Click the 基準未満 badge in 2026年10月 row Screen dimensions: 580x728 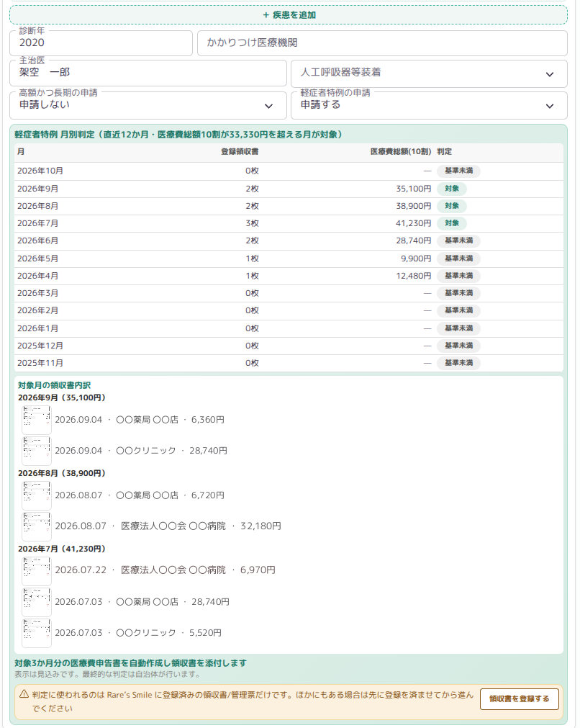point(458,171)
